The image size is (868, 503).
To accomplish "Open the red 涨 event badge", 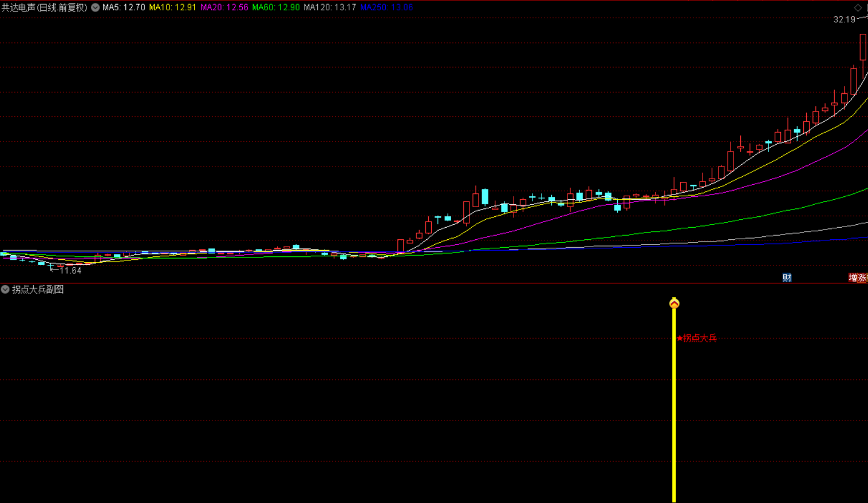I will tap(862, 278).
